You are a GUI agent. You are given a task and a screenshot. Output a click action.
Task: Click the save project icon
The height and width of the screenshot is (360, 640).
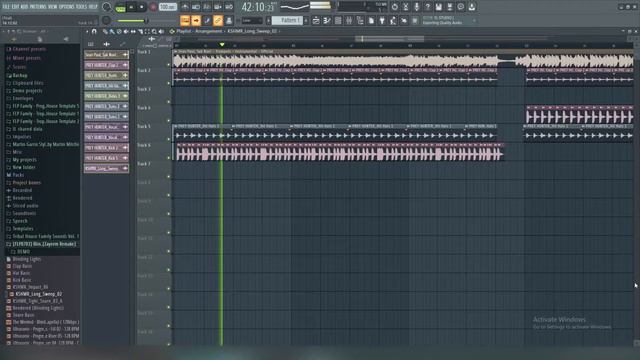pos(438,7)
